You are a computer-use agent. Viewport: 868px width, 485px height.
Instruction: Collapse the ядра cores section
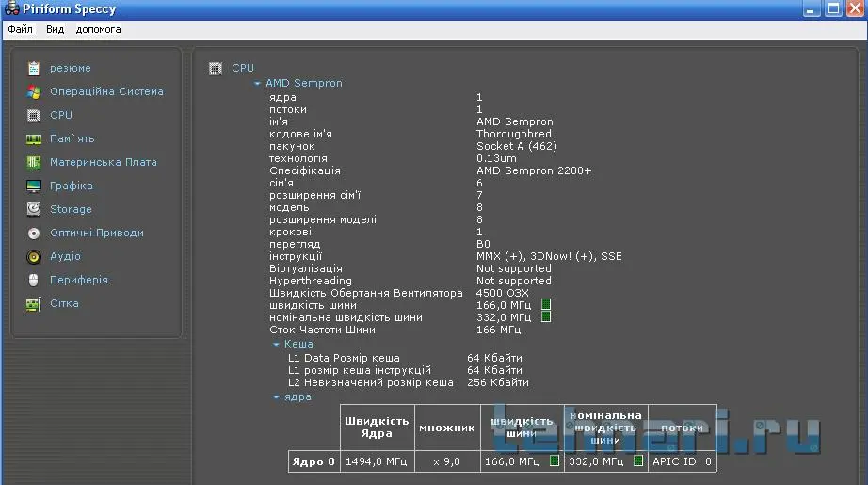[x=276, y=397]
